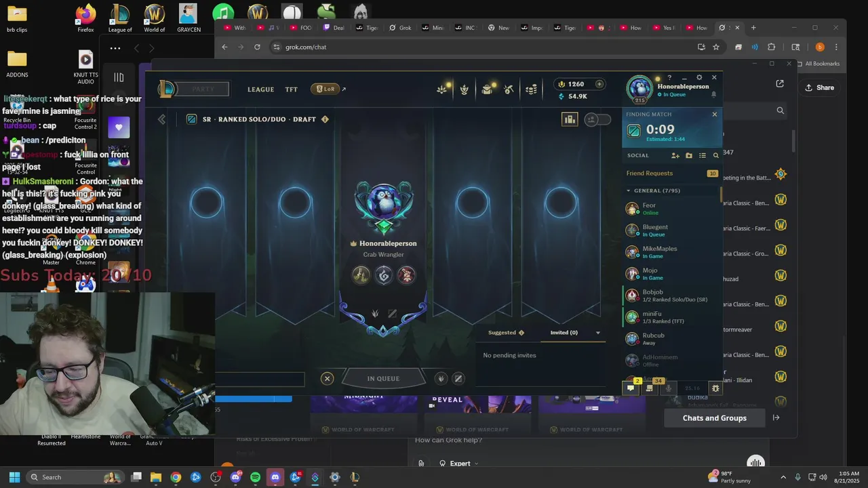Image resolution: width=868 pixels, height=488 pixels.
Task: Open Discord from the taskbar
Action: point(275,477)
